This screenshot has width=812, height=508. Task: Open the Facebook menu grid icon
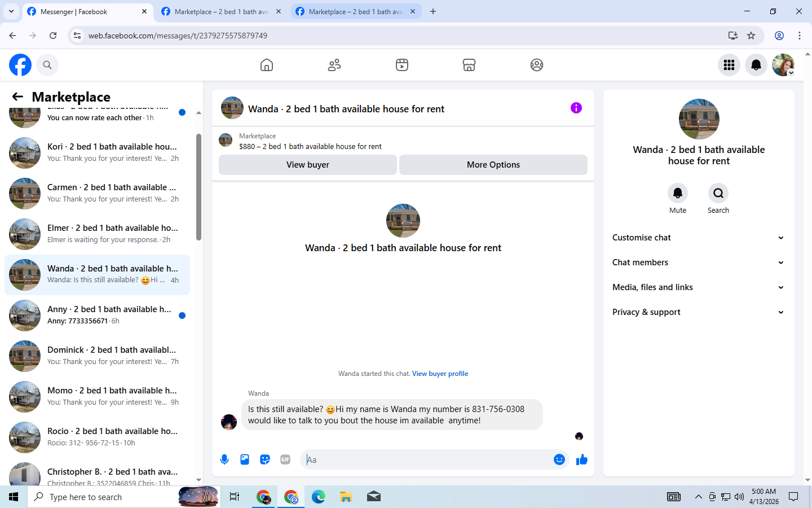click(x=729, y=65)
